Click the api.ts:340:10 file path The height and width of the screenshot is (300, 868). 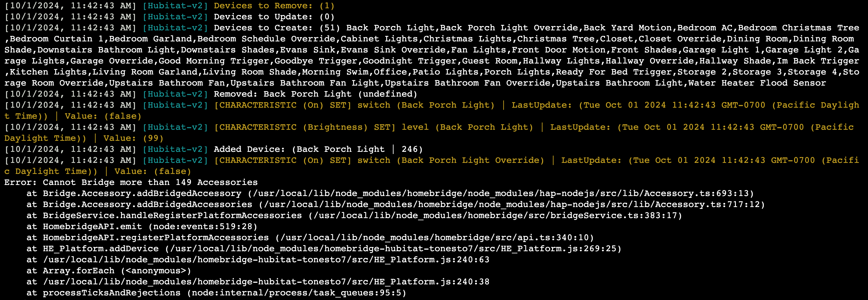tap(434, 238)
